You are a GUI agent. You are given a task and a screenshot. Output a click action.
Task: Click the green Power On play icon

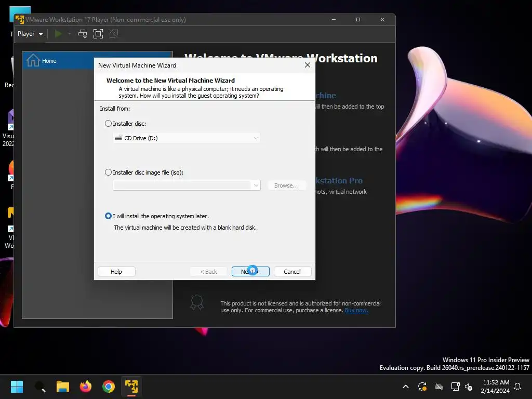pos(58,34)
